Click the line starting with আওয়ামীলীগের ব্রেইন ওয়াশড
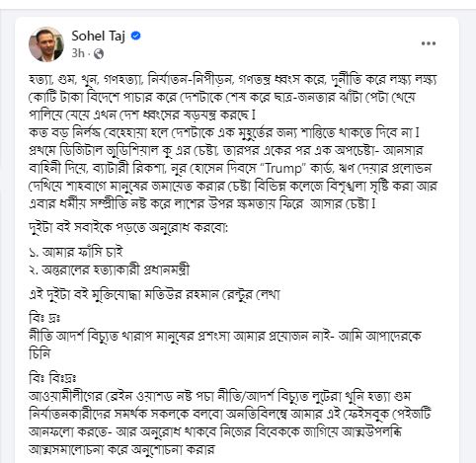The image size is (476, 463). pos(220,396)
